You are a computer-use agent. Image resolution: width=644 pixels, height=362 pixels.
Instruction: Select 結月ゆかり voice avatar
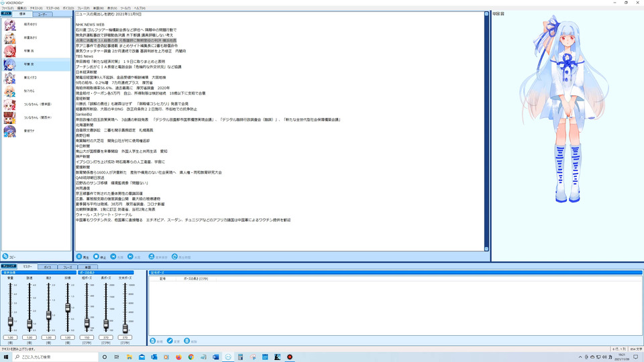coord(10,25)
